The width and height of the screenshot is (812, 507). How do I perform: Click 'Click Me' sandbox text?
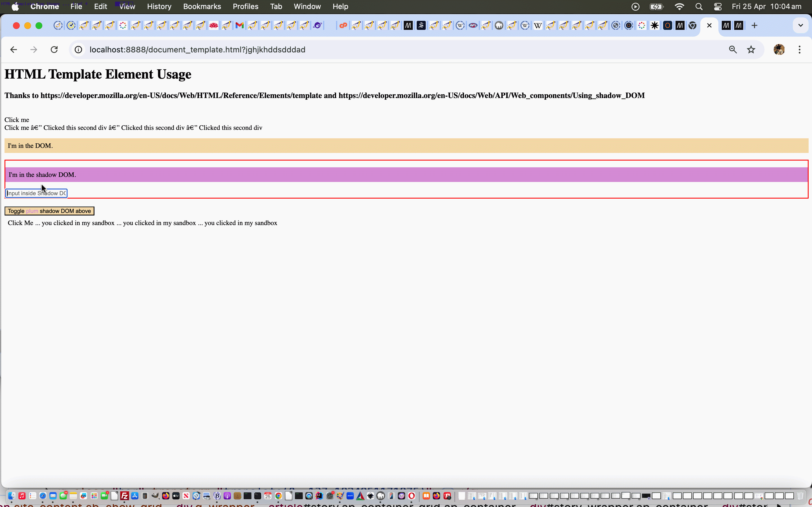pyautogui.click(x=21, y=223)
